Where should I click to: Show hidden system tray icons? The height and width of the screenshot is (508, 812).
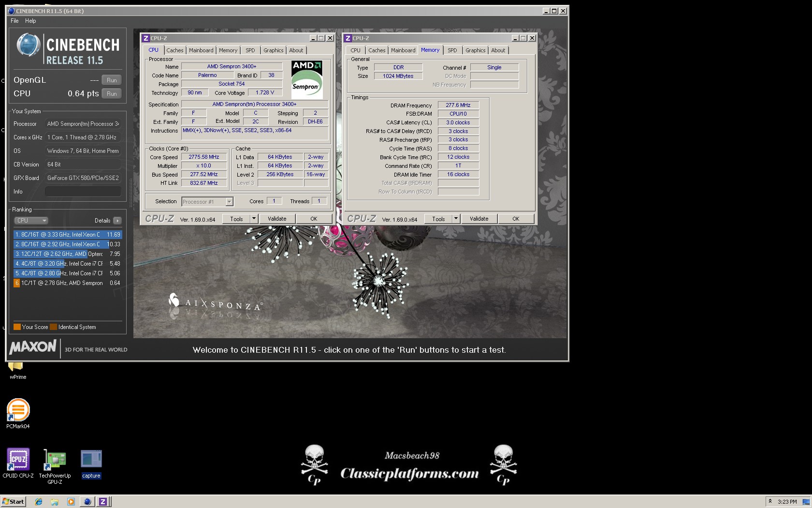point(770,502)
